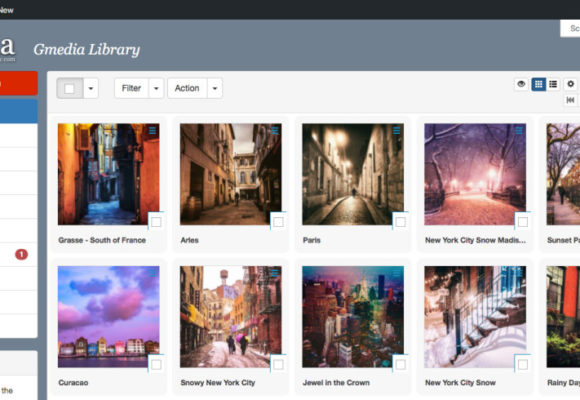580x400 pixels.
Task: Check the Curacao image checkbox
Action: [156, 364]
